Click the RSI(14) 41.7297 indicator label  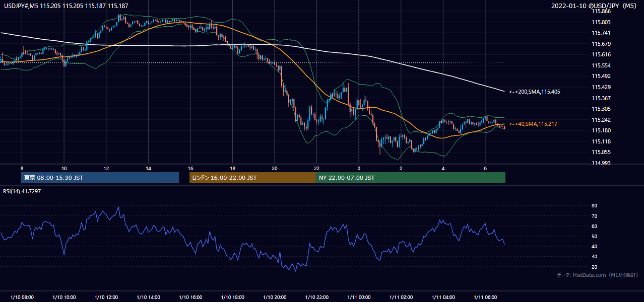tap(22, 191)
